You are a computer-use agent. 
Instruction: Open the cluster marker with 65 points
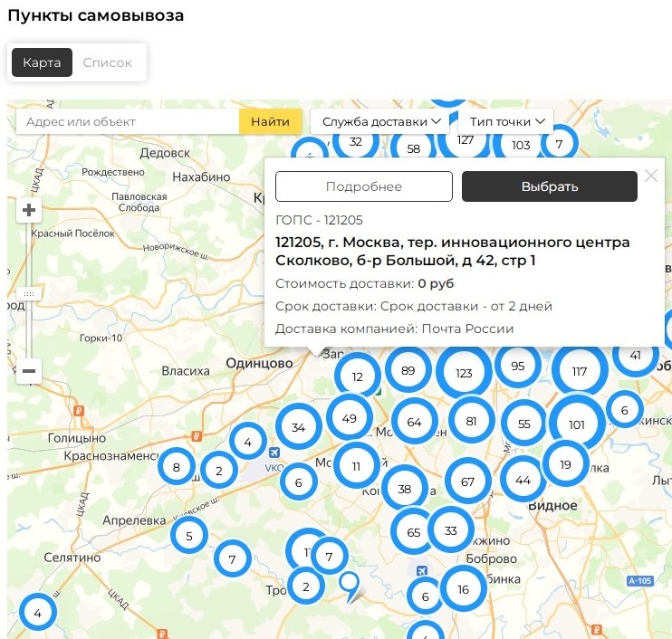[413, 531]
